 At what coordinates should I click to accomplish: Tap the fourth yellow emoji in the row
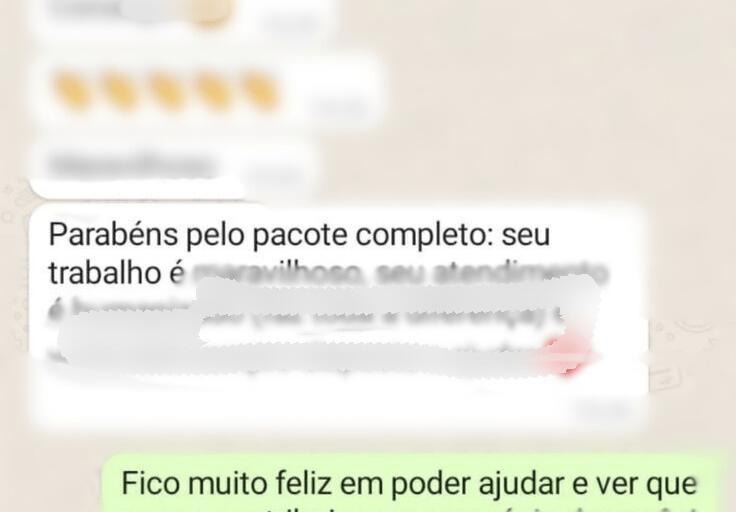pos(214,91)
